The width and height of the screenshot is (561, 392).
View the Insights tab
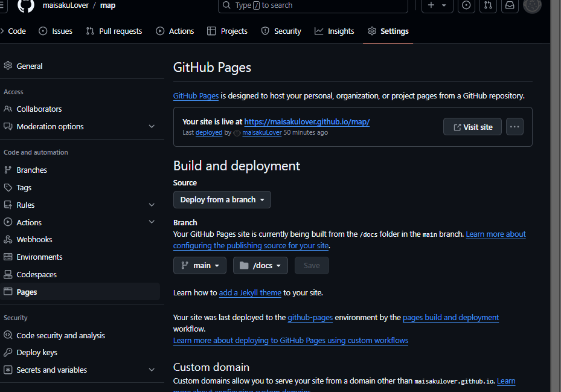pyautogui.click(x=334, y=31)
